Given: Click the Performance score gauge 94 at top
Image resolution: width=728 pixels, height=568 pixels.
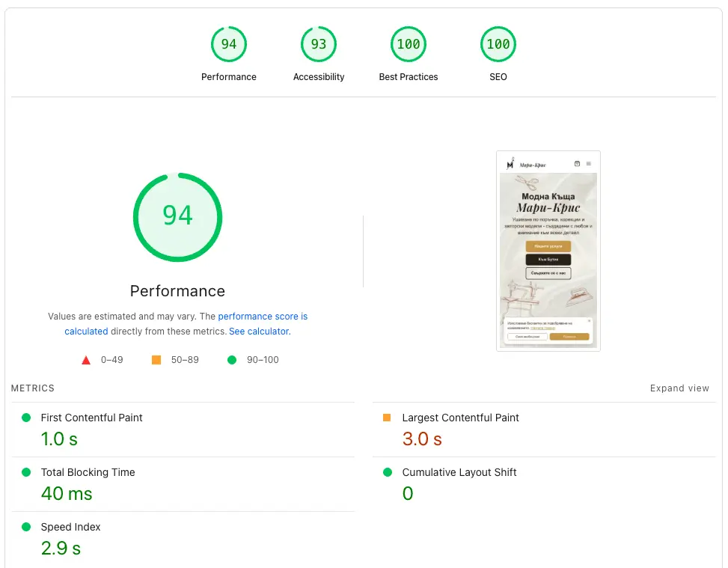Looking at the screenshot, I should coord(228,44).
